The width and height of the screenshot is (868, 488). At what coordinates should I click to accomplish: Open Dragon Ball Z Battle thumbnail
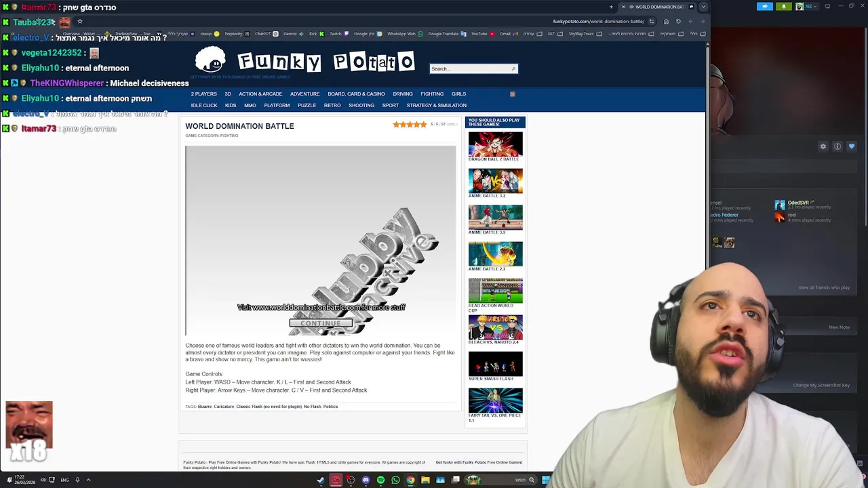coord(495,144)
